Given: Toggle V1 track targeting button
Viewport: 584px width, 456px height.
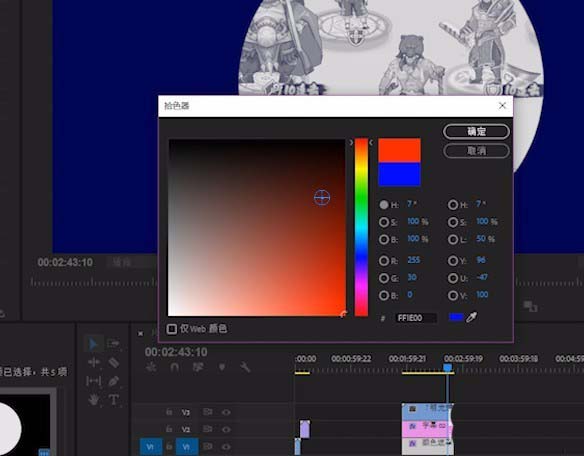Looking at the screenshot, I should coord(187,446).
